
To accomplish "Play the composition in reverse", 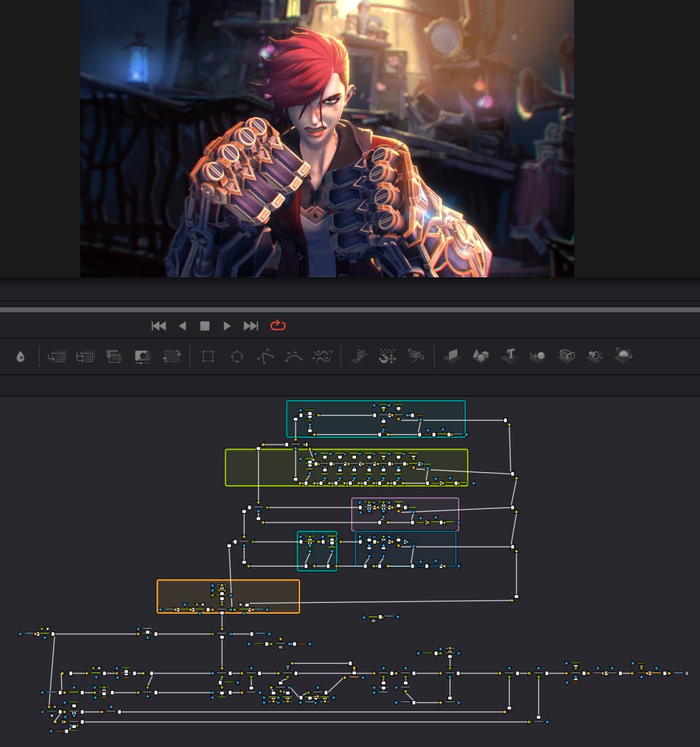I will [x=182, y=326].
